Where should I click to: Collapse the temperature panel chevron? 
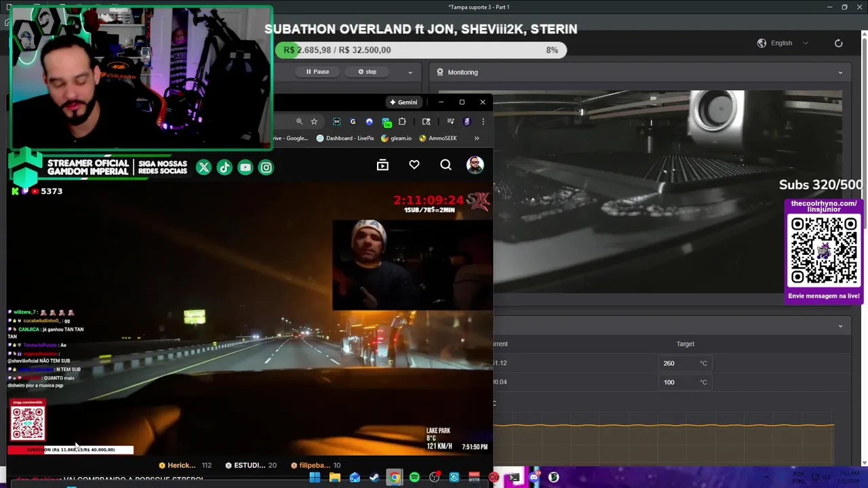[840, 326]
